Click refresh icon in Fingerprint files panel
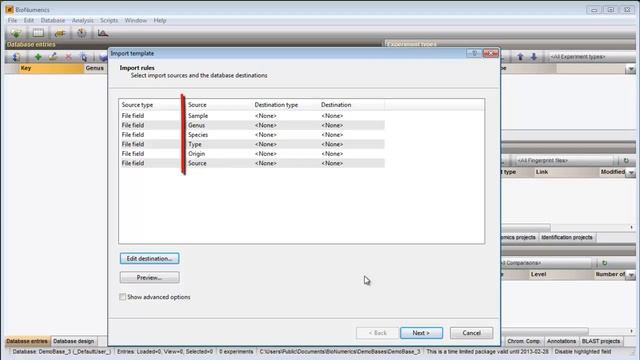Viewport: 640px width, 360px height. [626, 161]
